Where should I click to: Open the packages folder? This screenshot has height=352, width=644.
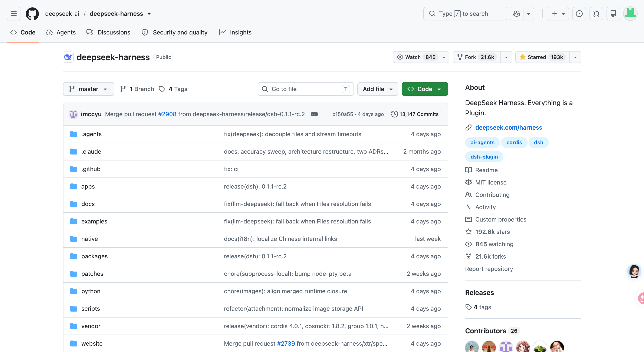(94, 256)
